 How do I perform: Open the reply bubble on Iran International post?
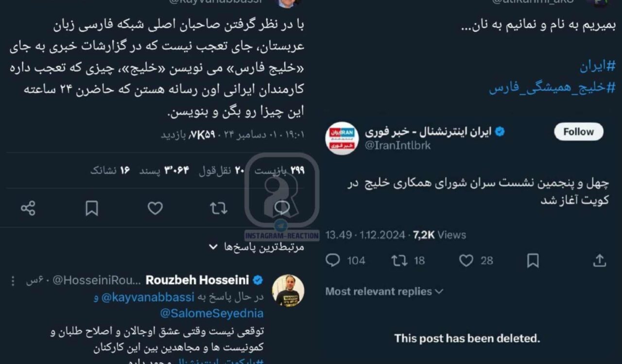333,261
